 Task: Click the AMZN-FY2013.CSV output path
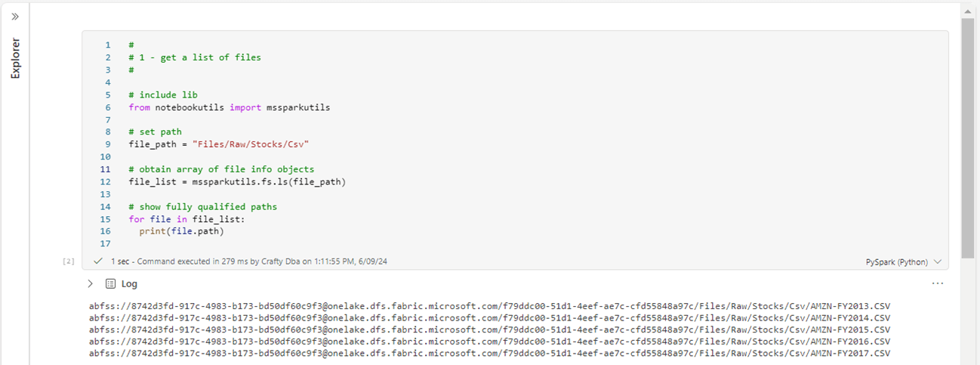click(x=489, y=306)
